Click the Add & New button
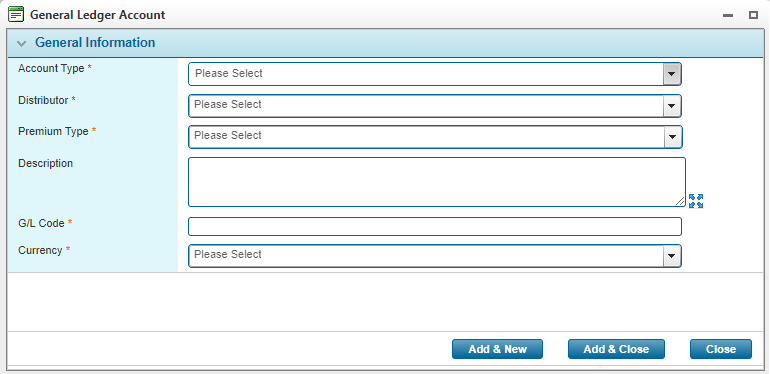 [497, 349]
